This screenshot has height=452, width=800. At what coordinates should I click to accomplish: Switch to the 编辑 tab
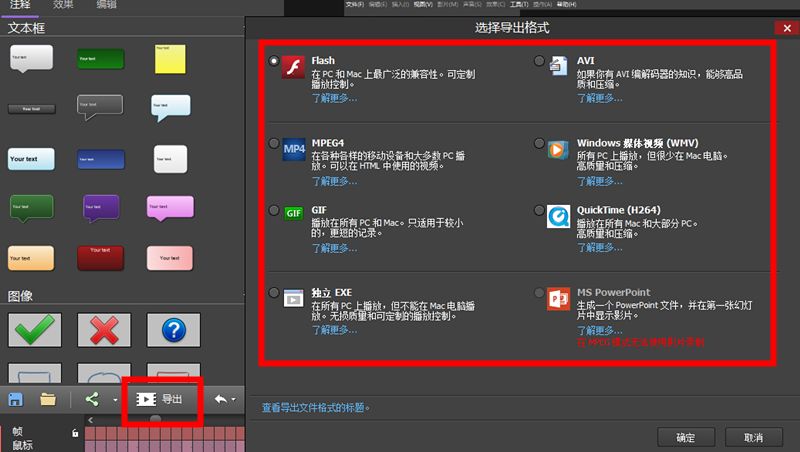pos(107,5)
